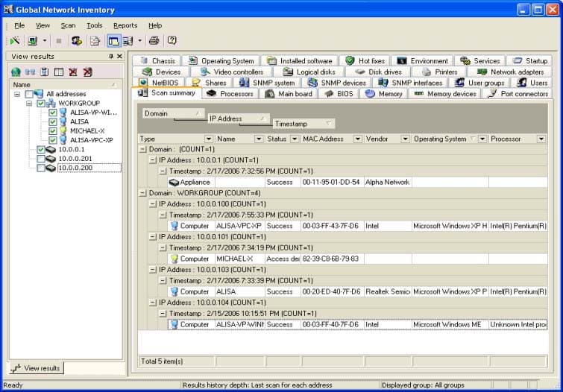This screenshot has height=392, width=563.
Task: Collapse the Timestamp 2/15/2006 10:15:51 PM group
Action: pyautogui.click(x=163, y=314)
